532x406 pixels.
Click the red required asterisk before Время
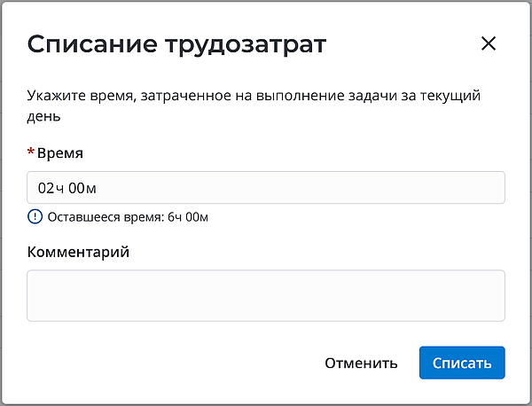coord(31,152)
